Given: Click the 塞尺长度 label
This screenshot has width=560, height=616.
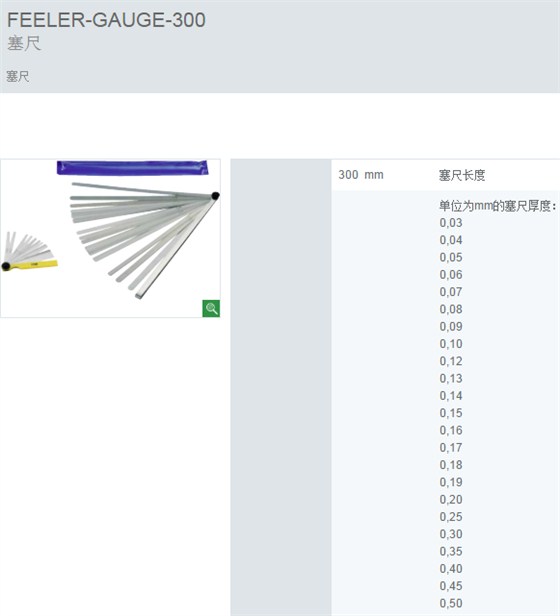Looking at the screenshot, I should pyautogui.click(x=462, y=175).
